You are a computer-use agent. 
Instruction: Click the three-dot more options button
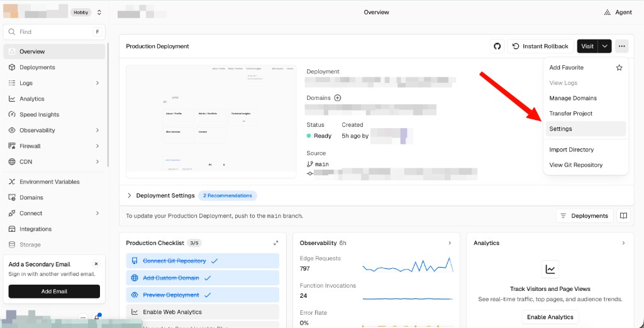click(x=621, y=46)
